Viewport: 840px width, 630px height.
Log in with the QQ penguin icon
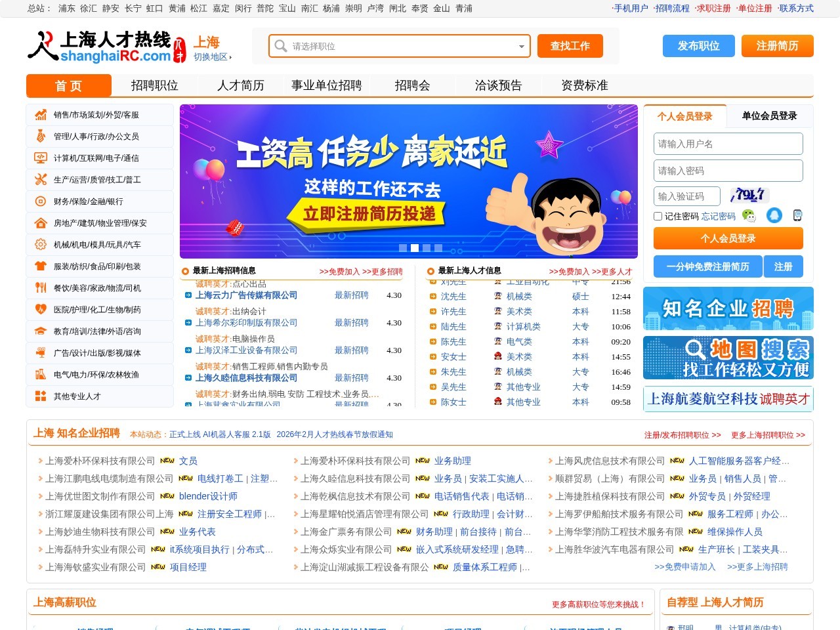[774, 215]
